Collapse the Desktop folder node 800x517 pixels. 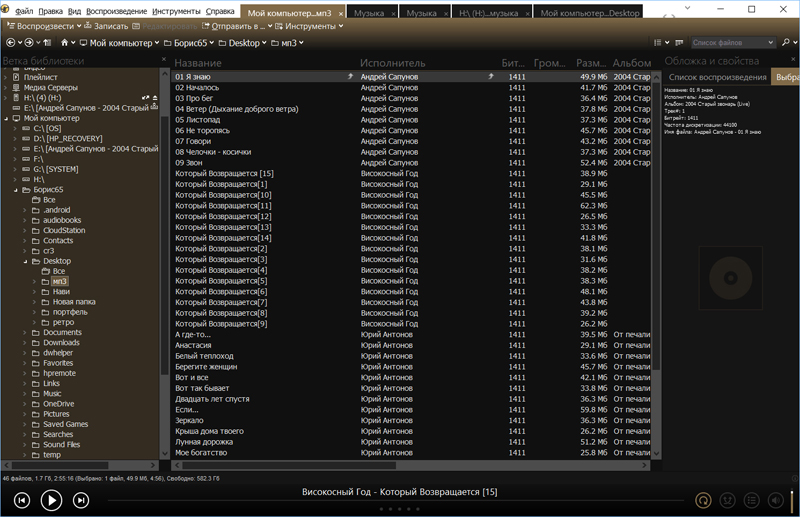(25, 261)
